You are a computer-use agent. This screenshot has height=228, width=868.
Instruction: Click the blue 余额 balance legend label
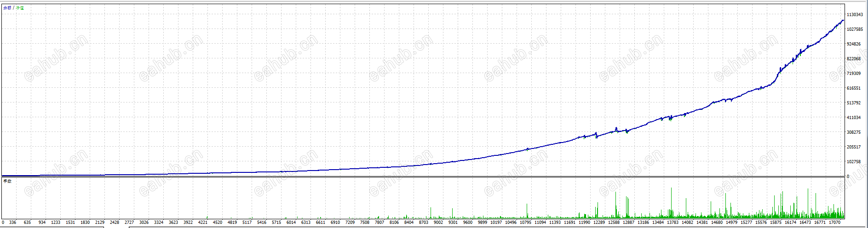[x=7, y=8]
